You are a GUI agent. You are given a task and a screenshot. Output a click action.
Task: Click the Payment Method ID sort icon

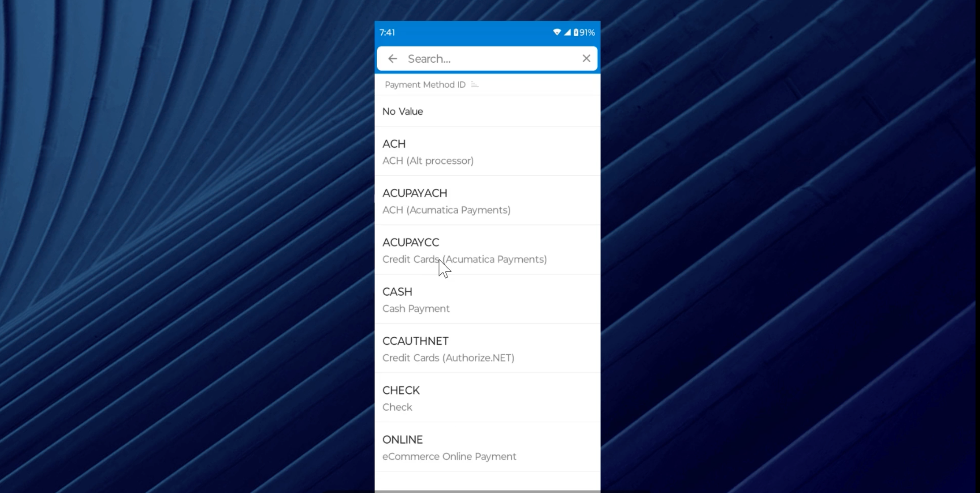(x=475, y=84)
